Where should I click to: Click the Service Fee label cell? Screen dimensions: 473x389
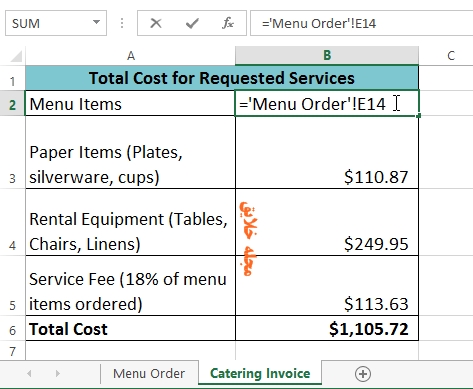click(x=130, y=286)
